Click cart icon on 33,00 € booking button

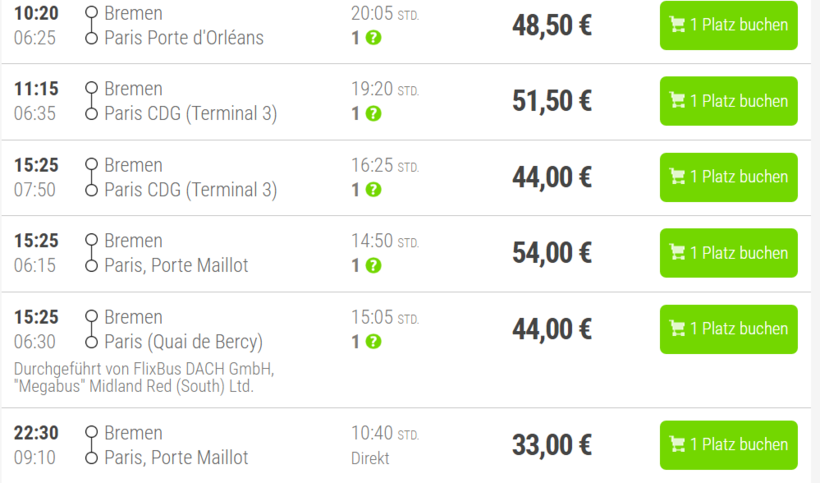(x=677, y=445)
